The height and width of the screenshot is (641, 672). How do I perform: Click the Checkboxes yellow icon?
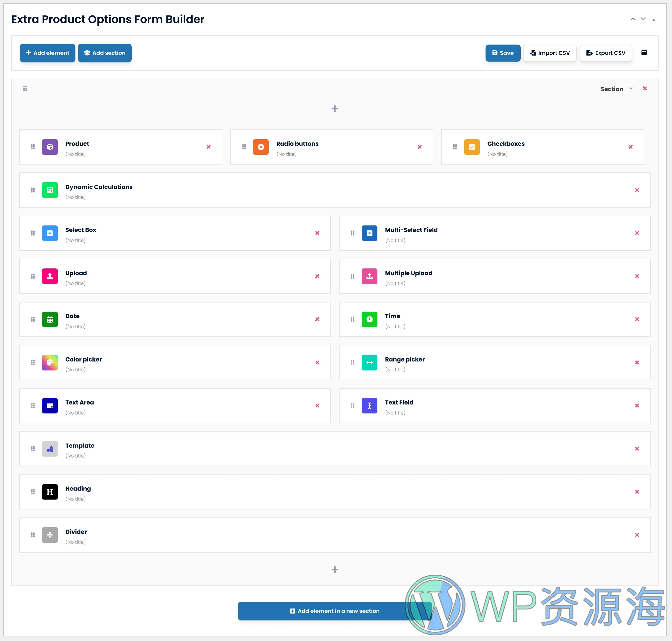tap(472, 147)
